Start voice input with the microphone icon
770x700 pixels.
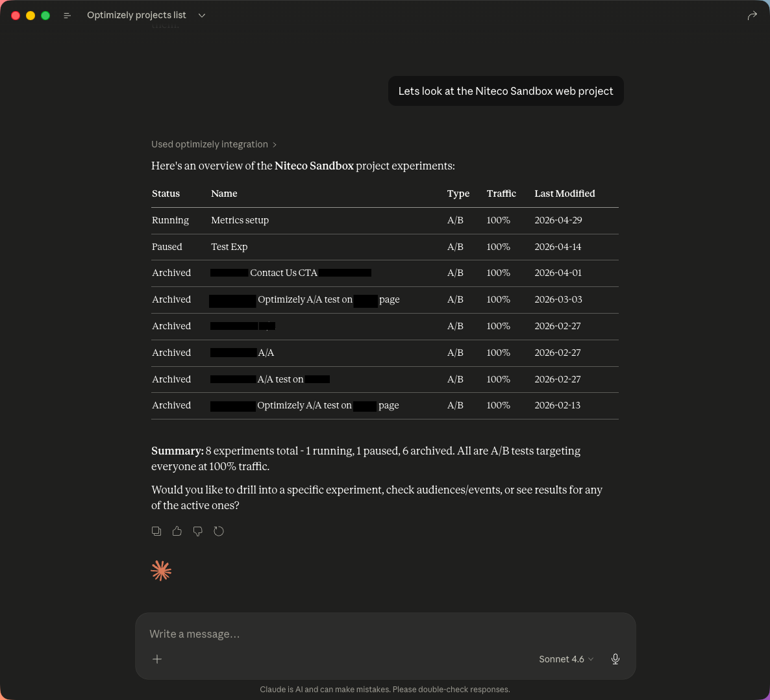(615, 659)
